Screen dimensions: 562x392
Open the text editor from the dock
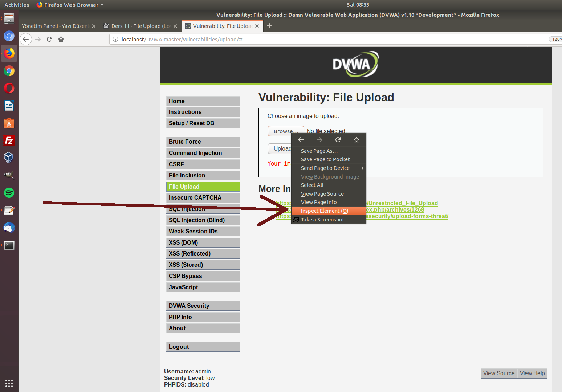[x=9, y=210]
